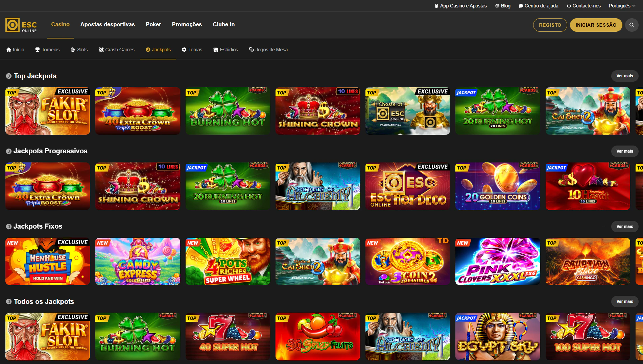Open 40 Extra Crown in Top Jackpots

tap(138, 111)
